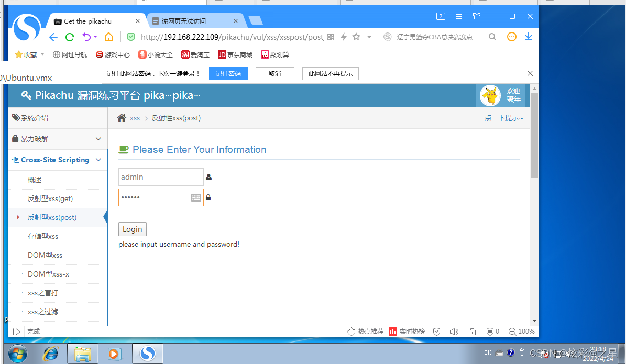Click the tab count icon showing 2

[441, 16]
